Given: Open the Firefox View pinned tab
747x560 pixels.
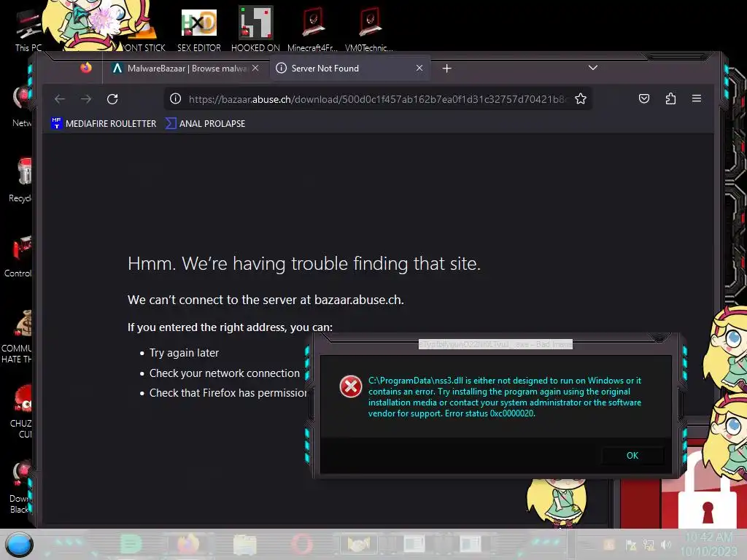Looking at the screenshot, I should pos(86,68).
